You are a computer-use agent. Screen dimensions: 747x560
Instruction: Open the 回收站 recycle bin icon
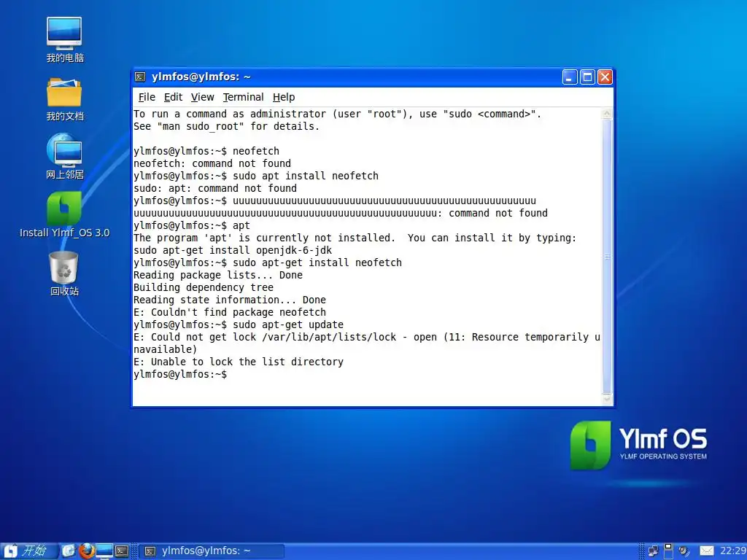click(x=64, y=273)
